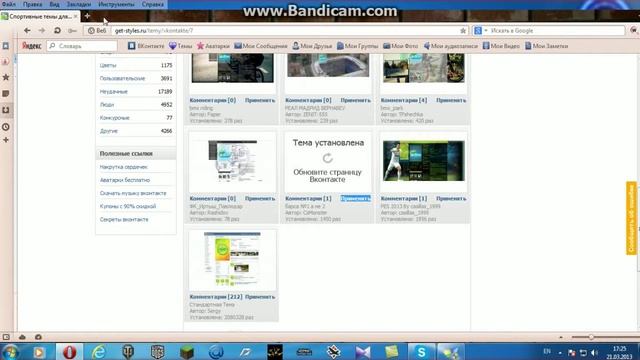Screen dimensions: 640x360
Task: Apply the Стандартная Тема theme
Action: pyautogui.click(x=260, y=297)
